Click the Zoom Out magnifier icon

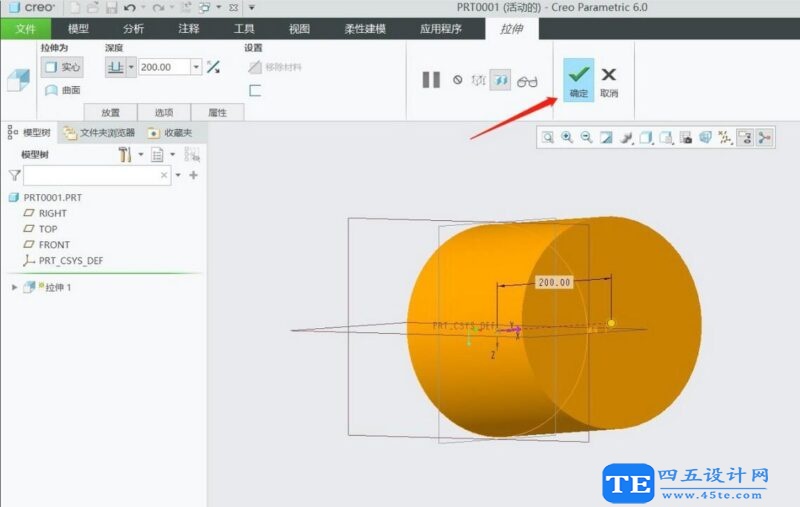pos(586,137)
